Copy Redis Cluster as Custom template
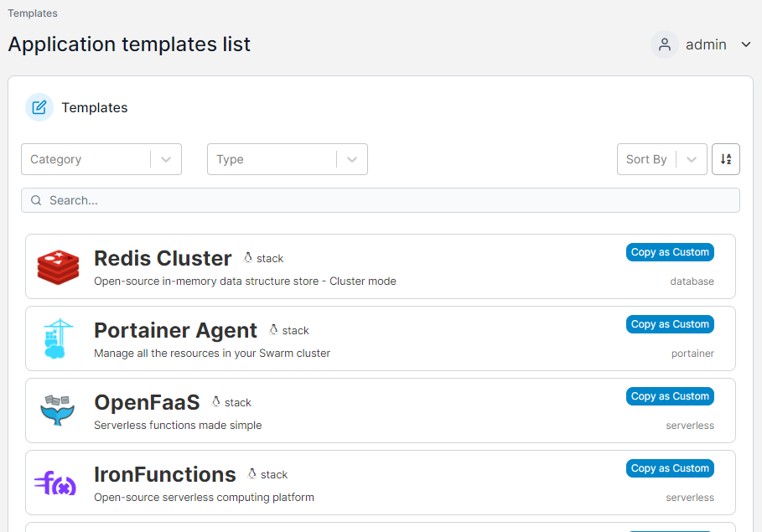This screenshot has height=532, width=762. point(670,252)
